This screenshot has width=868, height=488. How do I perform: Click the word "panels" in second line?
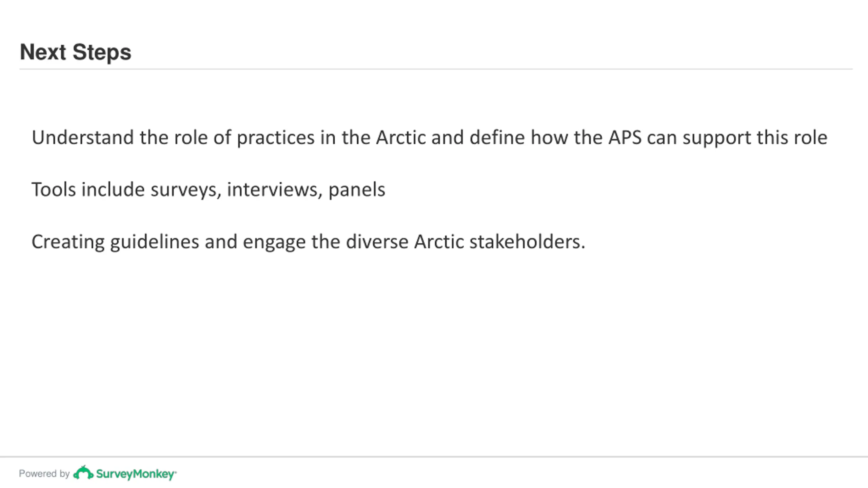(x=357, y=190)
